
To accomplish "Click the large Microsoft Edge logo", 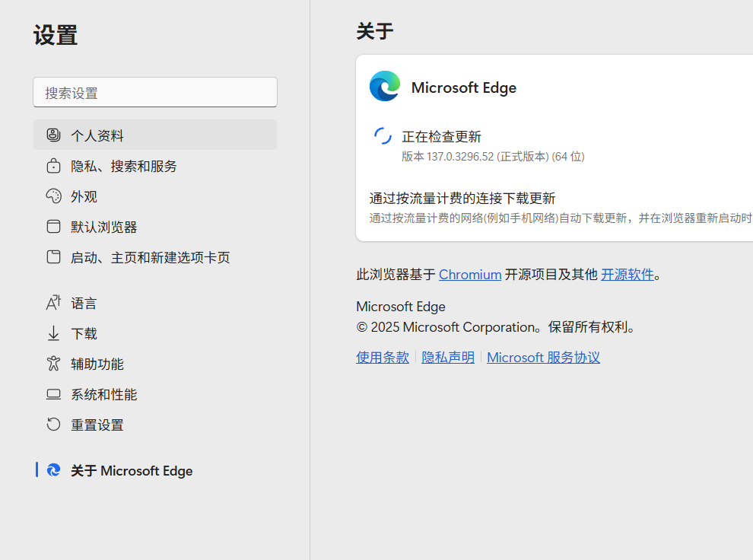I will tap(385, 86).
